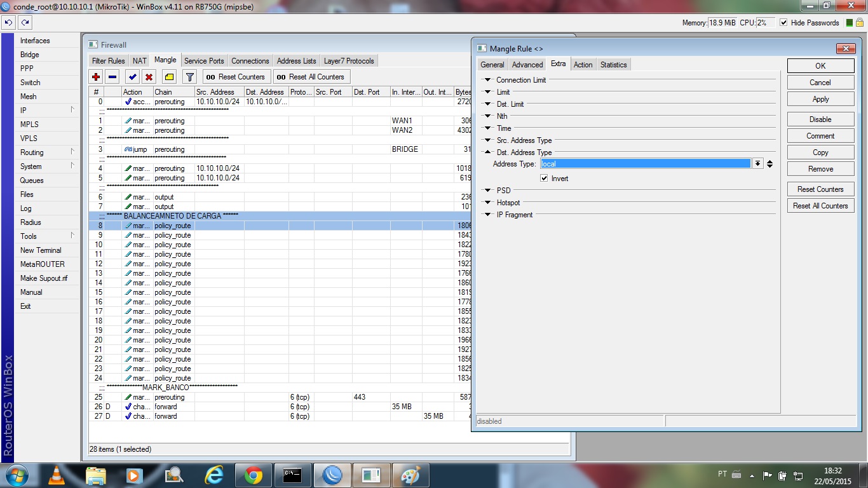Expand the Hotspot section

[488, 203]
